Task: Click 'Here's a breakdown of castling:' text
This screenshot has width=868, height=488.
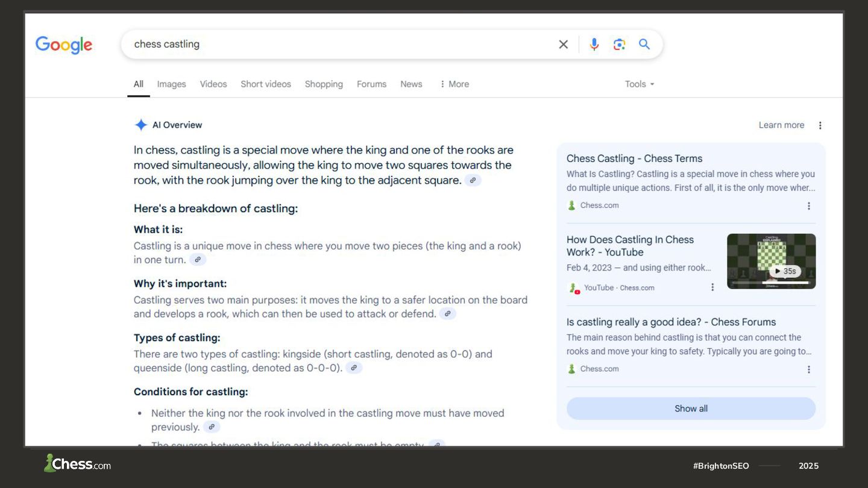Action: pyautogui.click(x=216, y=208)
